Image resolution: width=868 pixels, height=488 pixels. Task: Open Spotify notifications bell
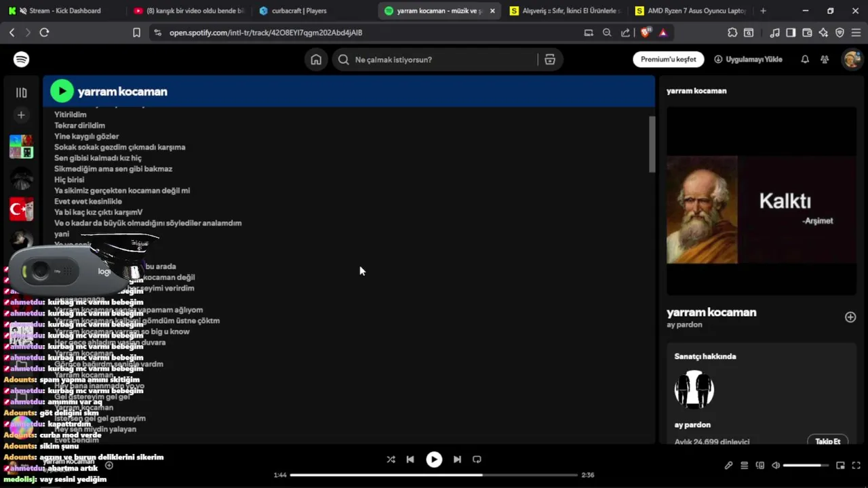tap(805, 60)
